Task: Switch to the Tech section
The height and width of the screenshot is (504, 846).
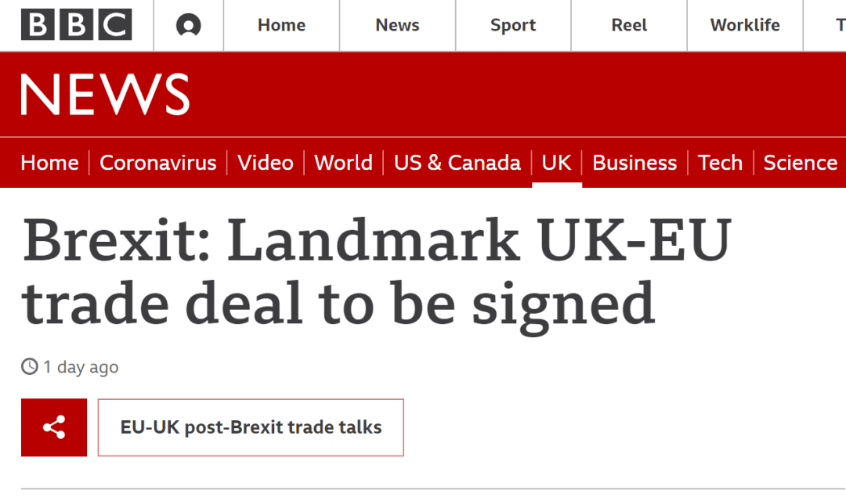Action: click(720, 163)
